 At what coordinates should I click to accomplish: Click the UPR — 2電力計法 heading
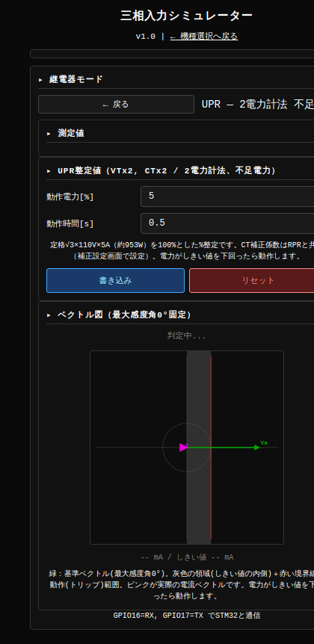(258, 105)
